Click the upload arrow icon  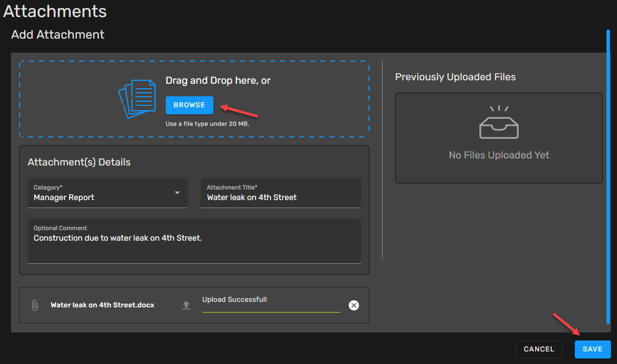[186, 305]
